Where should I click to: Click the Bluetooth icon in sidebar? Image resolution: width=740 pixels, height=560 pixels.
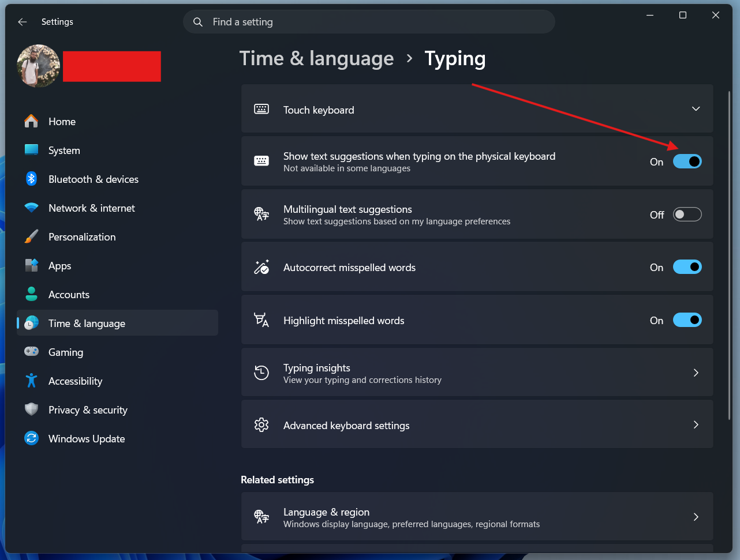pos(31,179)
